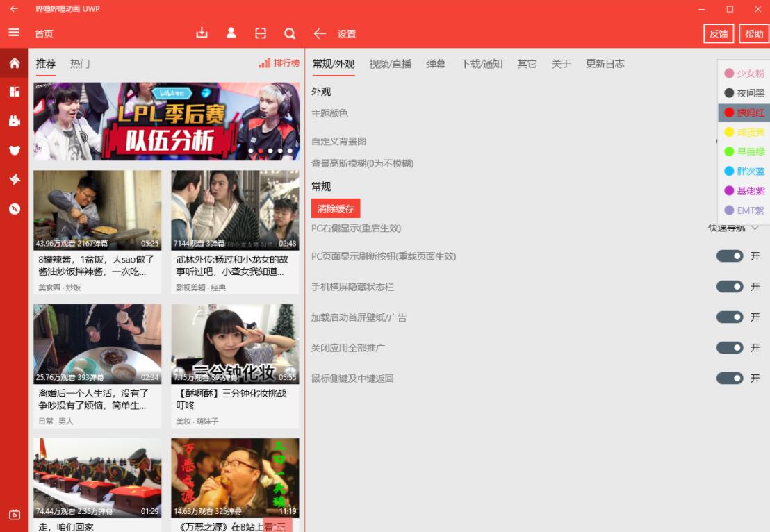
Task: Disable 手机横屏隐藏状态栏 switch
Action: 730,287
